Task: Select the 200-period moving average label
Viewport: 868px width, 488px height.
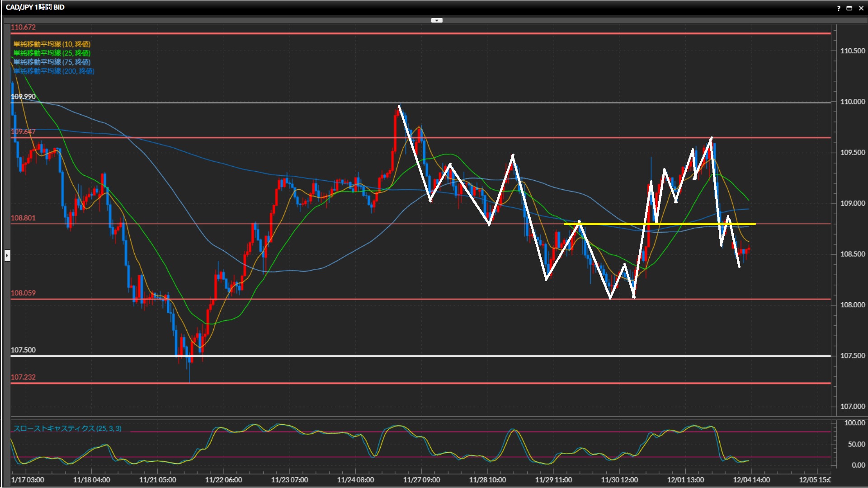Action: point(53,71)
